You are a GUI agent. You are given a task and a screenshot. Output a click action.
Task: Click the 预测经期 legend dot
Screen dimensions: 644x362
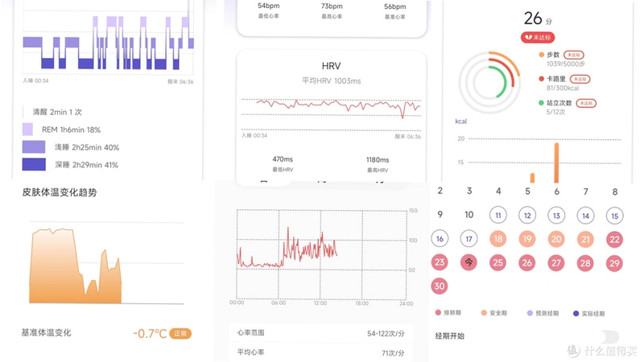[x=530, y=313]
